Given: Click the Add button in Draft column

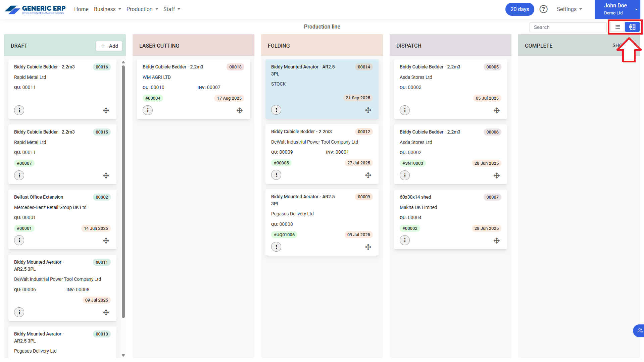Looking at the screenshot, I should pos(109,46).
